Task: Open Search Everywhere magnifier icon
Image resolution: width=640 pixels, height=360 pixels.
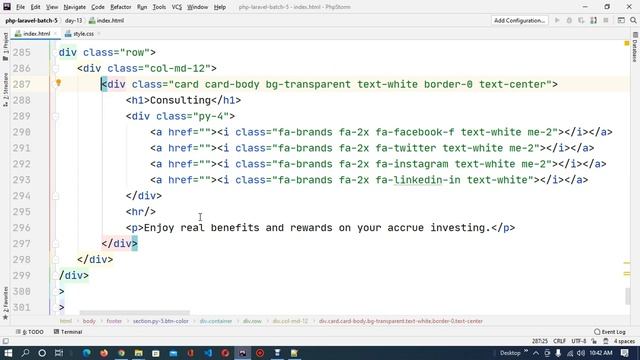Action: (633, 20)
